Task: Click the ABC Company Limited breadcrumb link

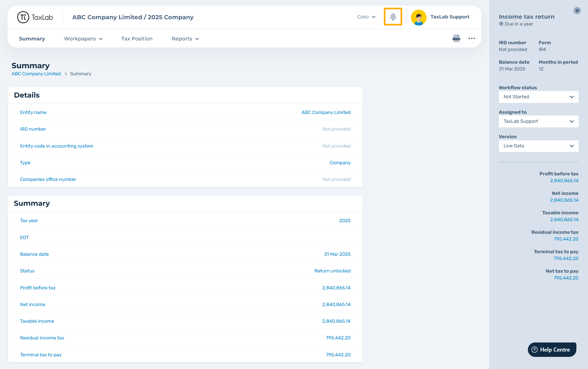Action: 36,74
